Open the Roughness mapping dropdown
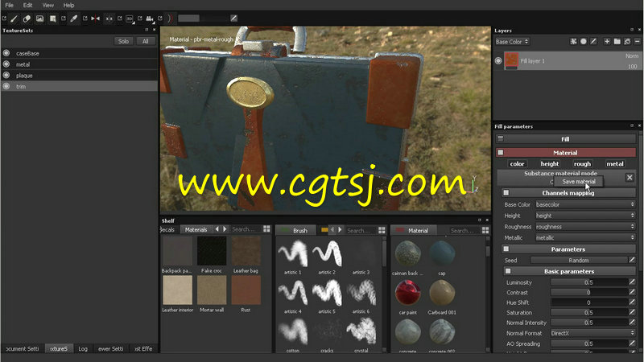 pos(585,227)
